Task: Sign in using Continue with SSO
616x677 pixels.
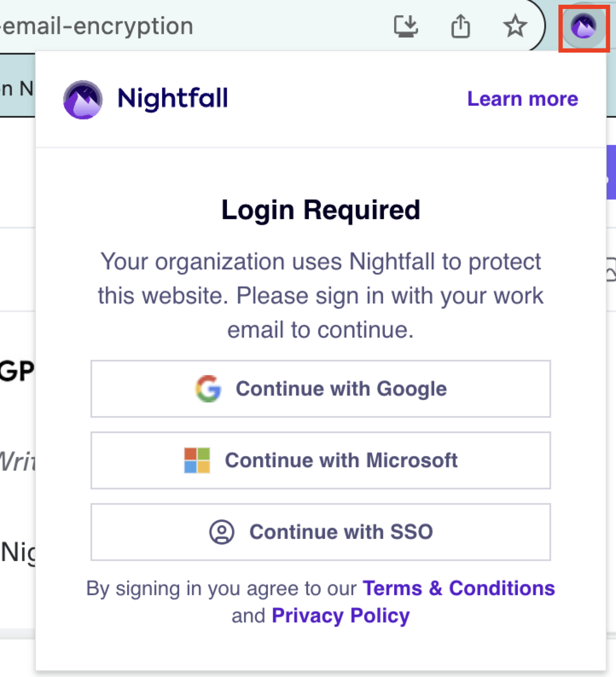Action: click(x=320, y=532)
